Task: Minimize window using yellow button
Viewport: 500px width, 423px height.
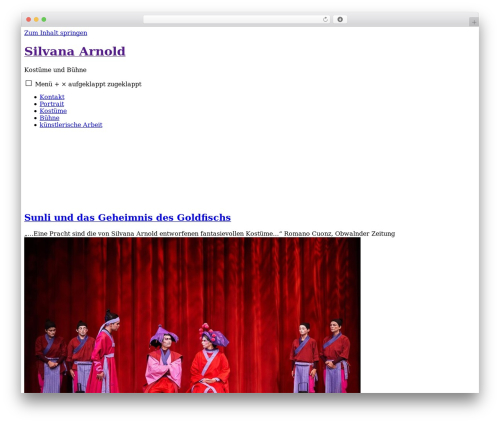Action: [x=36, y=20]
